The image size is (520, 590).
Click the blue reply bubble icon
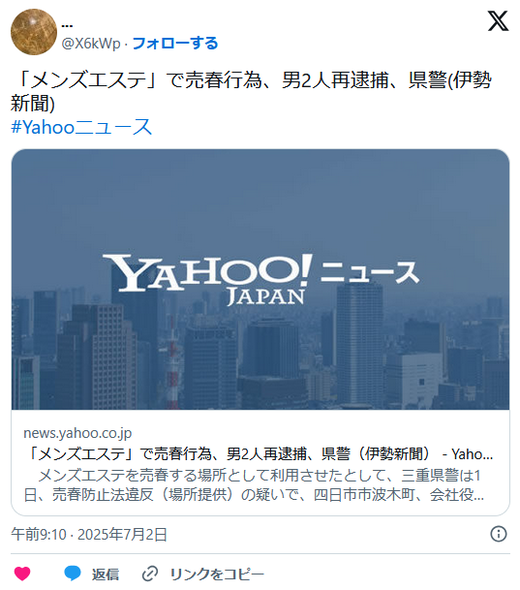pos(72,573)
